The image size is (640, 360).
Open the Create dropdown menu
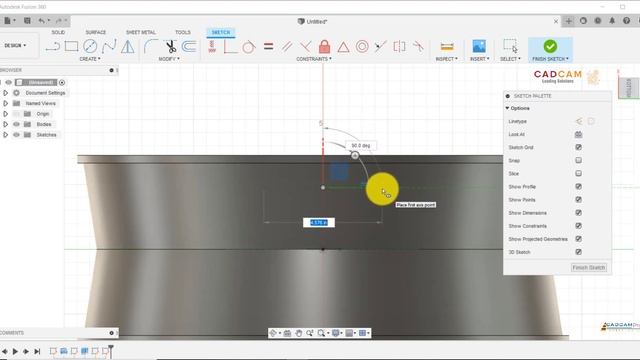click(x=90, y=59)
